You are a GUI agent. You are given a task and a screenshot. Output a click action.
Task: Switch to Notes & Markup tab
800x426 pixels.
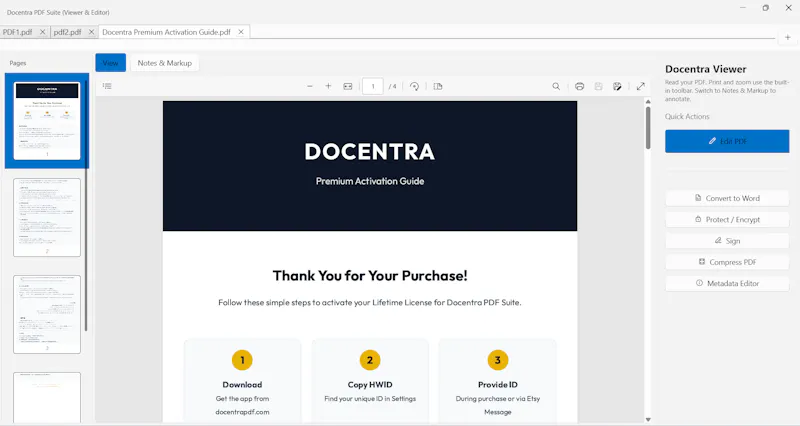click(x=164, y=63)
